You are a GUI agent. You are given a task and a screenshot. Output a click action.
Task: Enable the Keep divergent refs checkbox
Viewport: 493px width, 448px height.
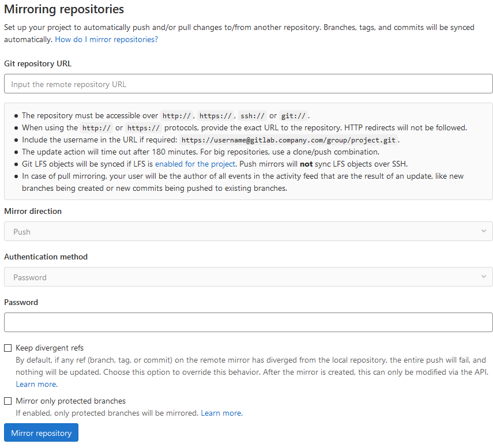8,348
